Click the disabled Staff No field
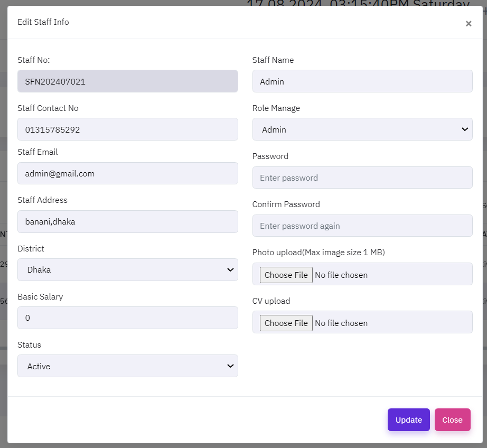 coord(127,81)
